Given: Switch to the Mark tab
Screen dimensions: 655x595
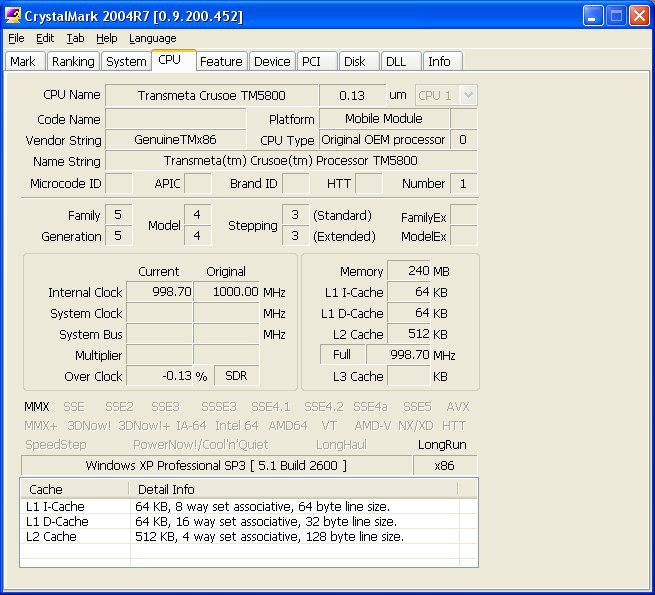Looking at the screenshot, I should [x=23, y=61].
